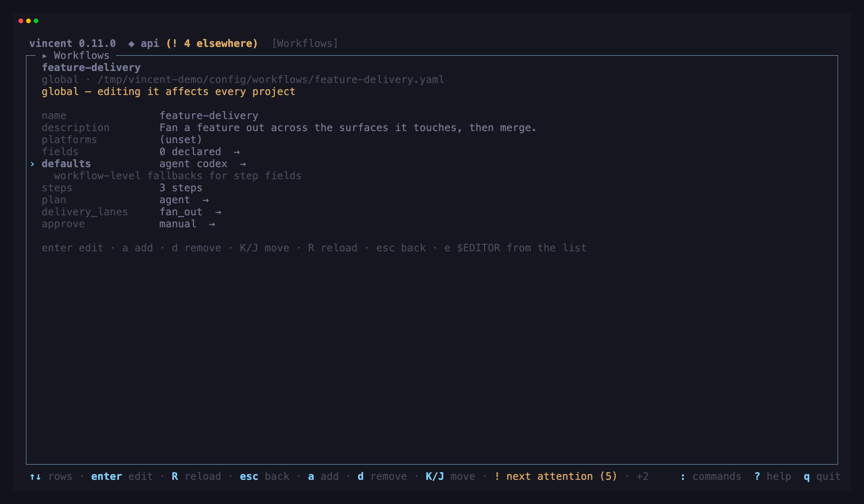Click the selection chevron beside defaults
Viewport: 864px width, 504px height.
(x=32, y=164)
